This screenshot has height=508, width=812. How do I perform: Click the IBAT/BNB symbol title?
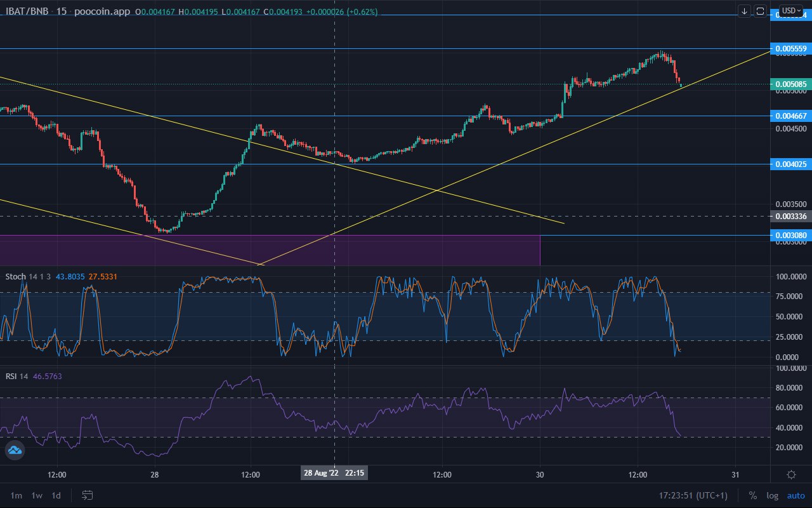26,11
